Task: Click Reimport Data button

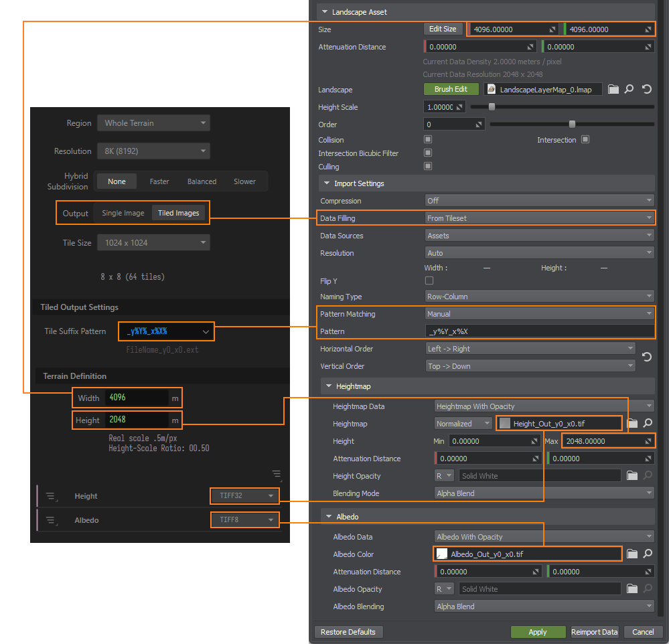Action: pos(595,632)
